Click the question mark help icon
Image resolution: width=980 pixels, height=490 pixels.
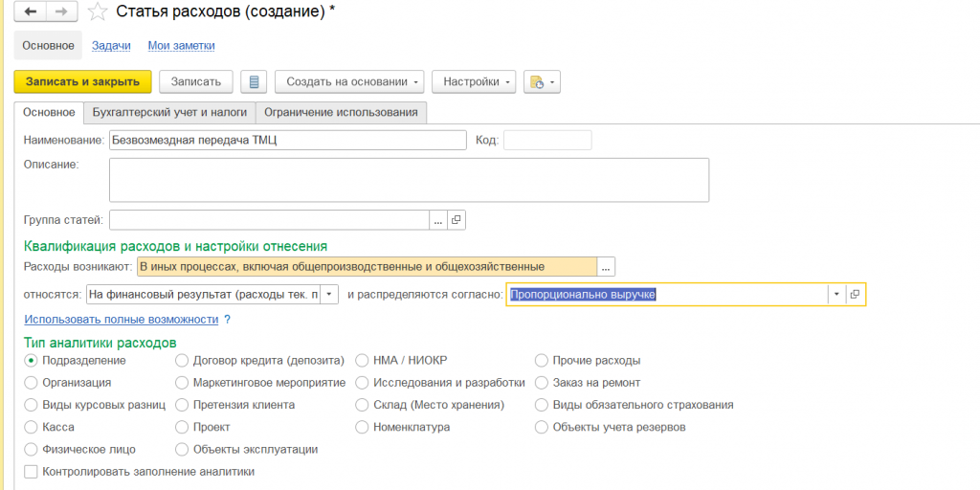(228, 320)
